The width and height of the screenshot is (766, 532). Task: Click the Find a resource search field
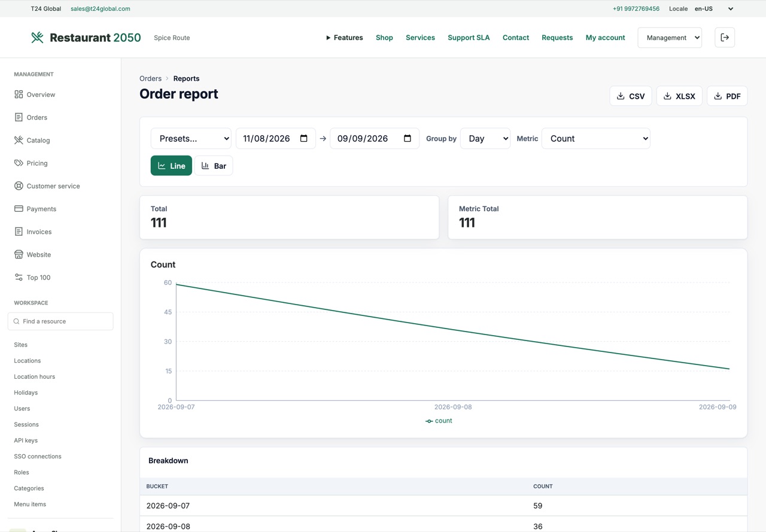pyautogui.click(x=60, y=321)
